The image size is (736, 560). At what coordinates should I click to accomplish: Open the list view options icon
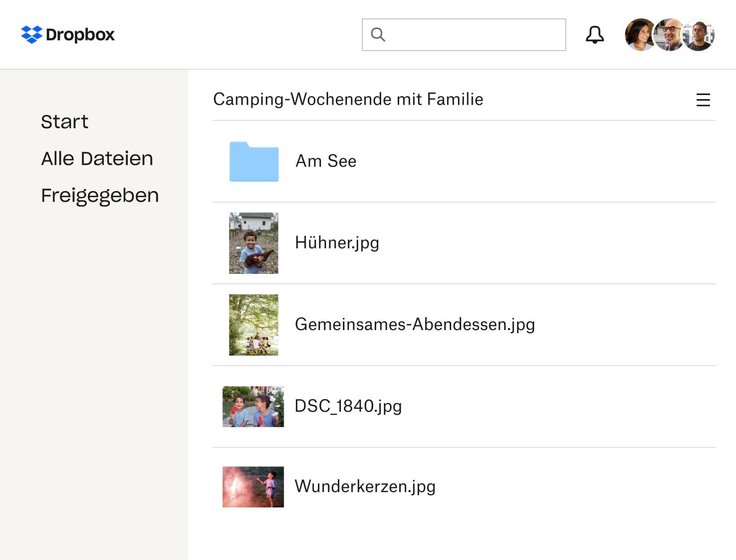pyautogui.click(x=703, y=100)
